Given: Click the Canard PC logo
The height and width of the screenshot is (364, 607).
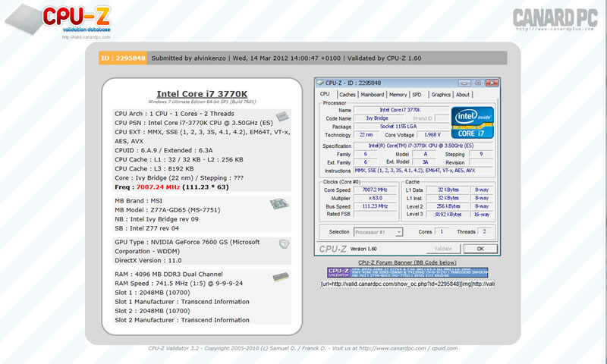Looking at the screenshot, I should [x=555, y=20].
